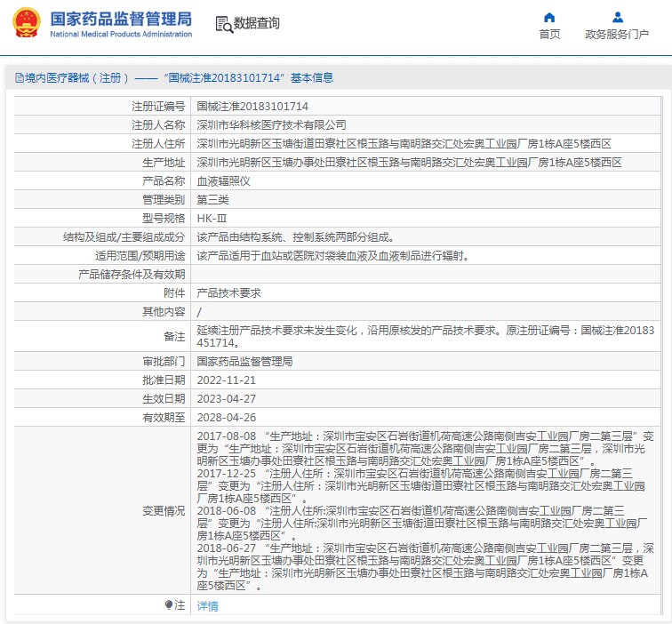Image resolution: width=672 pixels, height=624 pixels.
Task: Click the expiry date 2028-04-26
Action: click(227, 418)
